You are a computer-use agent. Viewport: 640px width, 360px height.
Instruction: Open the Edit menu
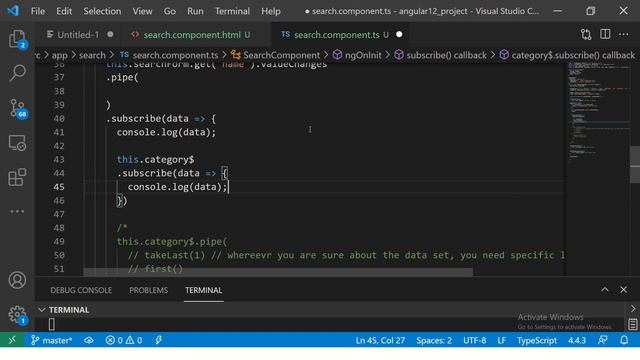tap(64, 11)
